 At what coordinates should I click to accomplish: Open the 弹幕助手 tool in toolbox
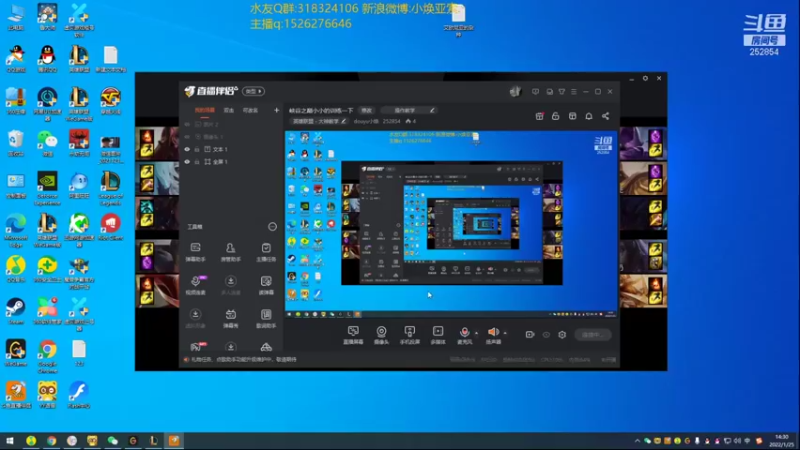point(195,252)
